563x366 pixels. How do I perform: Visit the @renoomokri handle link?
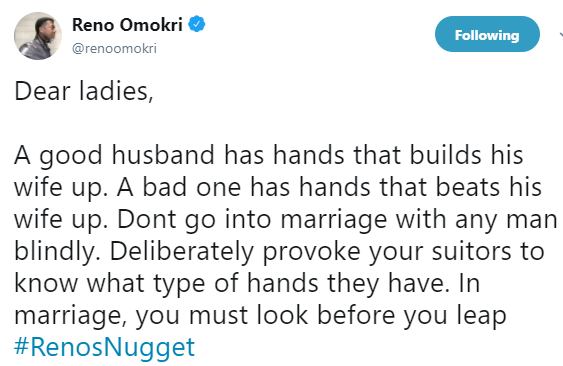click(115, 48)
